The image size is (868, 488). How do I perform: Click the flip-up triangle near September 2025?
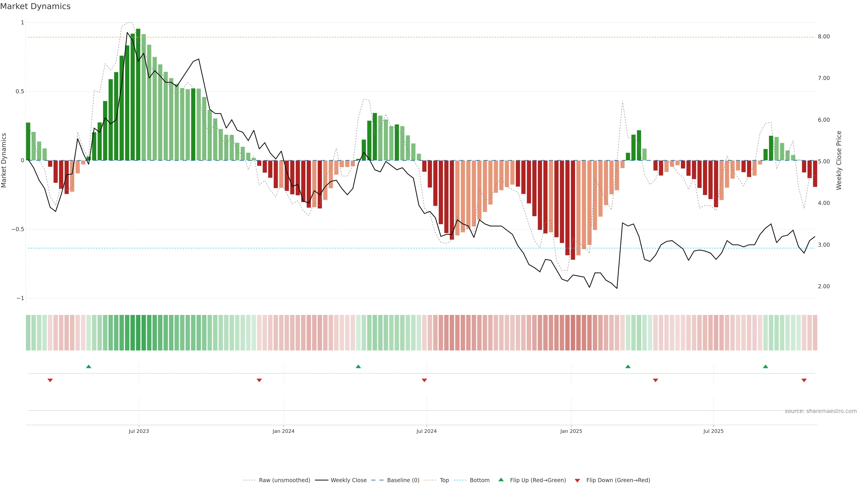[766, 366]
